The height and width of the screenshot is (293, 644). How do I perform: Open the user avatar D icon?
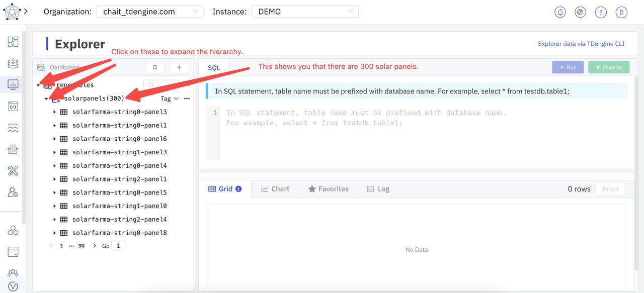[x=621, y=12]
